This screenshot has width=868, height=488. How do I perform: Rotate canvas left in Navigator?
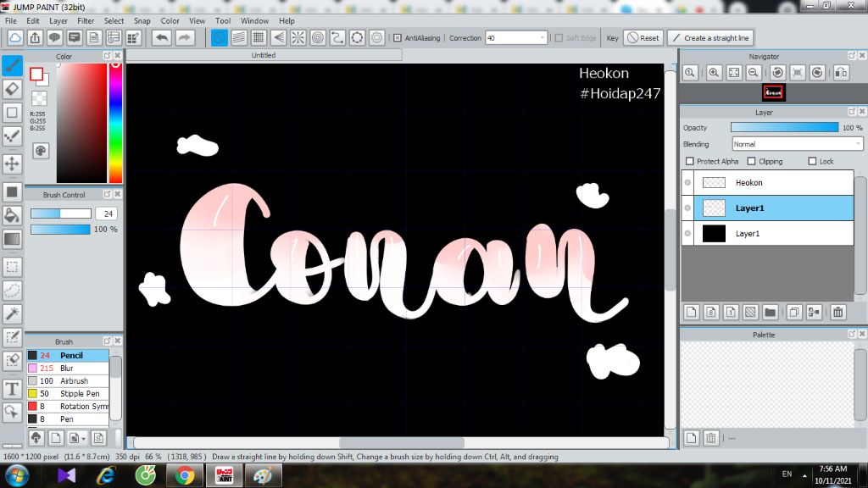click(x=778, y=73)
